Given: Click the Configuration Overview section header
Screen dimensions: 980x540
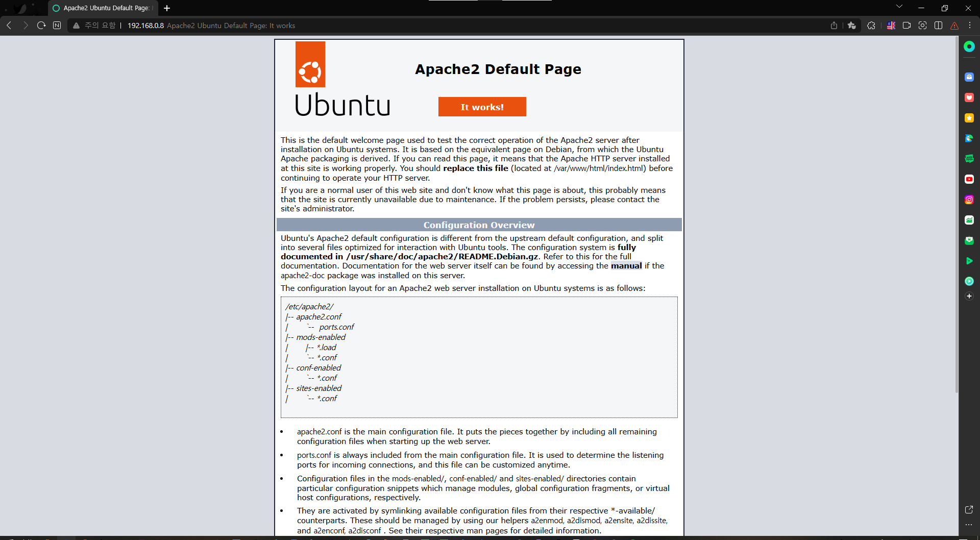Looking at the screenshot, I should [x=479, y=225].
